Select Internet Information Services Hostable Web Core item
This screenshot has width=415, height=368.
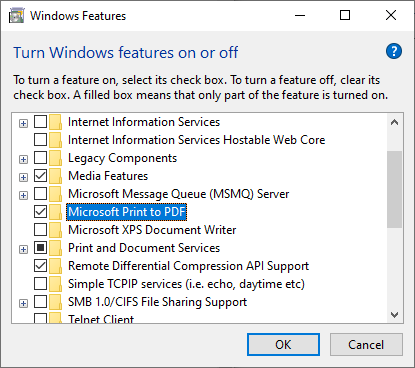tap(196, 140)
